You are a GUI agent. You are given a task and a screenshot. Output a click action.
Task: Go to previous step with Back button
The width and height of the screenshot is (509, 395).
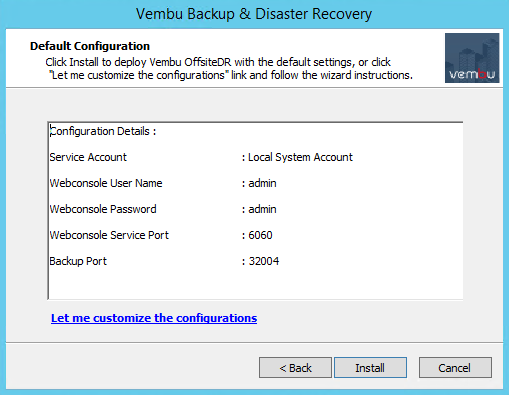(295, 368)
